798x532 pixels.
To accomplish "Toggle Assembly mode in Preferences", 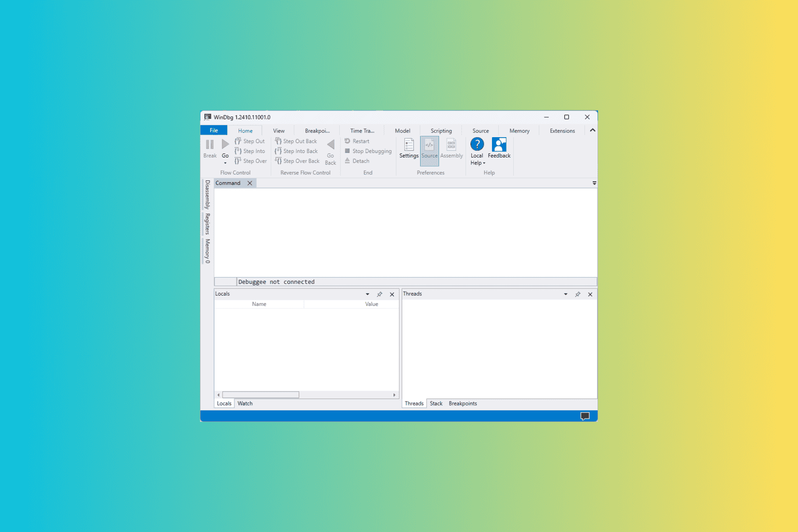I will pos(451,149).
